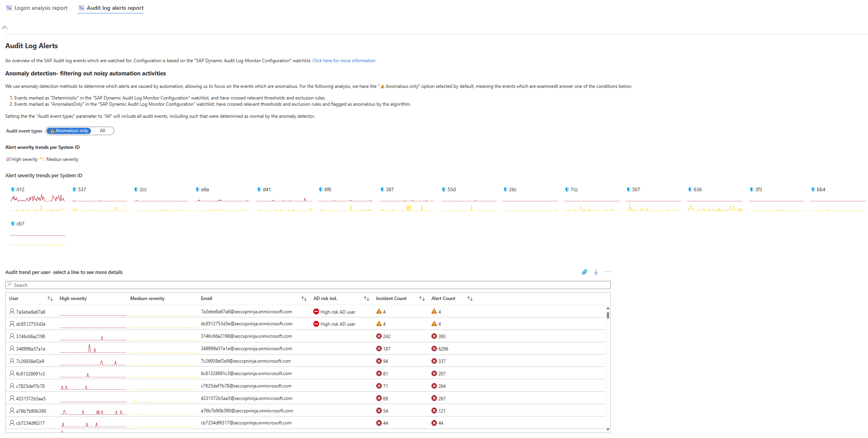The width and height of the screenshot is (868, 438).
Task: Select the Audit log alerts report tab
Action: 111,8
